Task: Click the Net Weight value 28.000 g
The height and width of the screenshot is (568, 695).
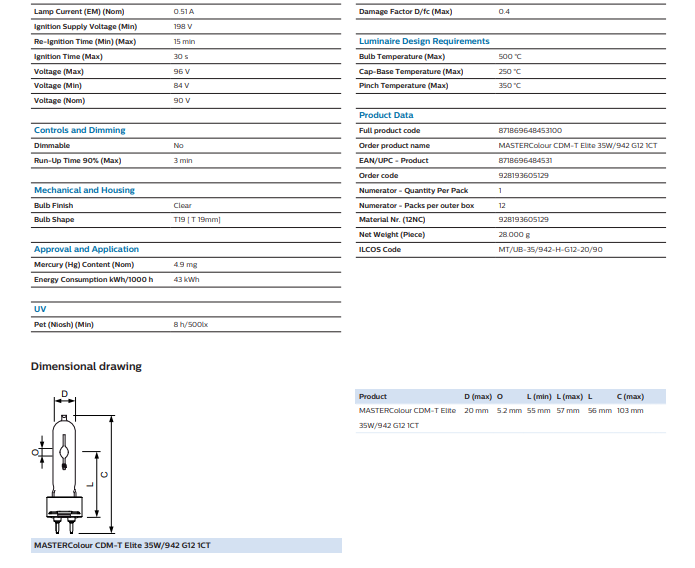Action: pyautogui.click(x=515, y=234)
